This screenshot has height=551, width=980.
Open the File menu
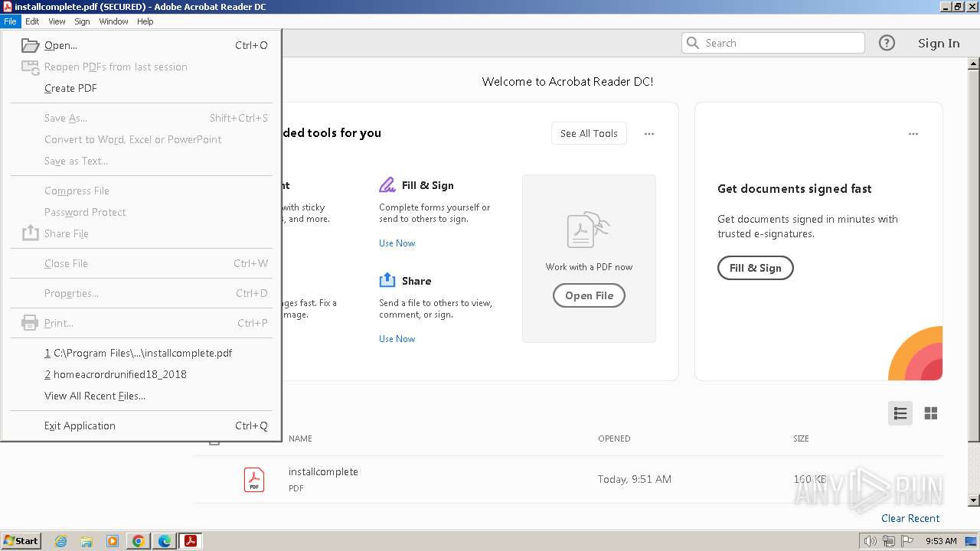pyautogui.click(x=10, y=21)
